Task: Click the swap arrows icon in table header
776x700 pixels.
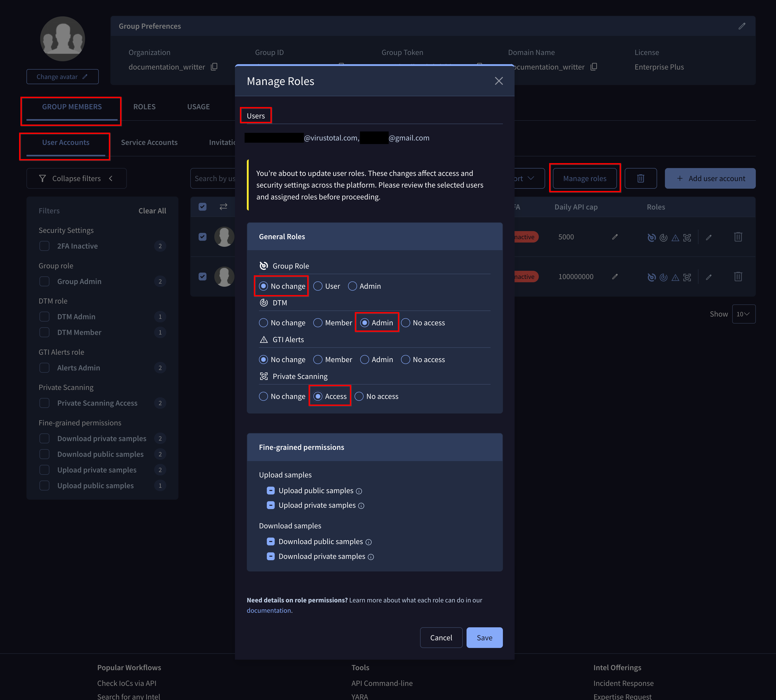Action: pos(223,207)
